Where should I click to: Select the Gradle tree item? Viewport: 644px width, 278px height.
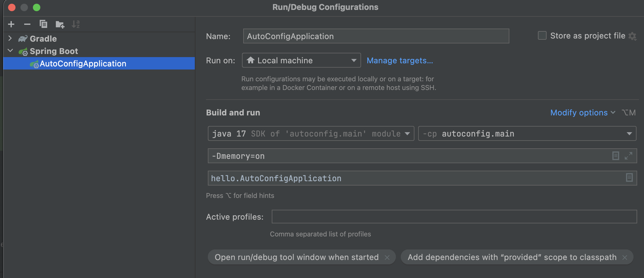coord(99,38)
